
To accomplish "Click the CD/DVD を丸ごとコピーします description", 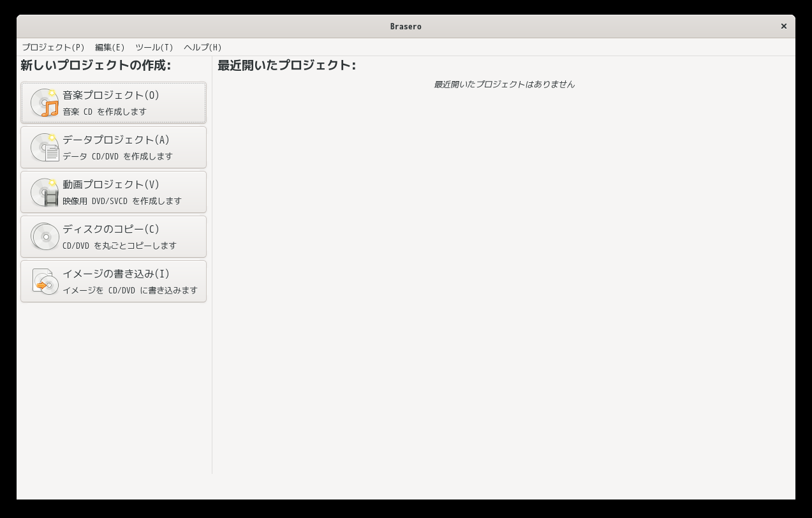I will pyautogui.click(x=119, y=246).
